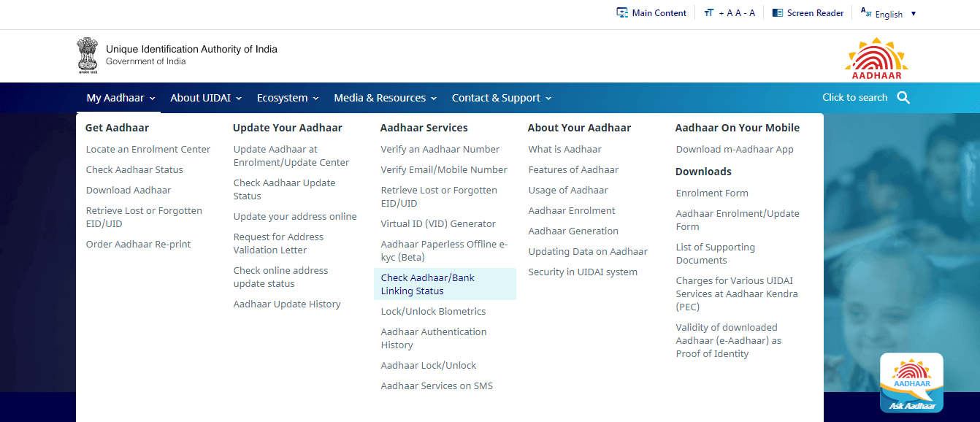
Task: Open Verify Email/Mobile Number
Action: point(444,169)
